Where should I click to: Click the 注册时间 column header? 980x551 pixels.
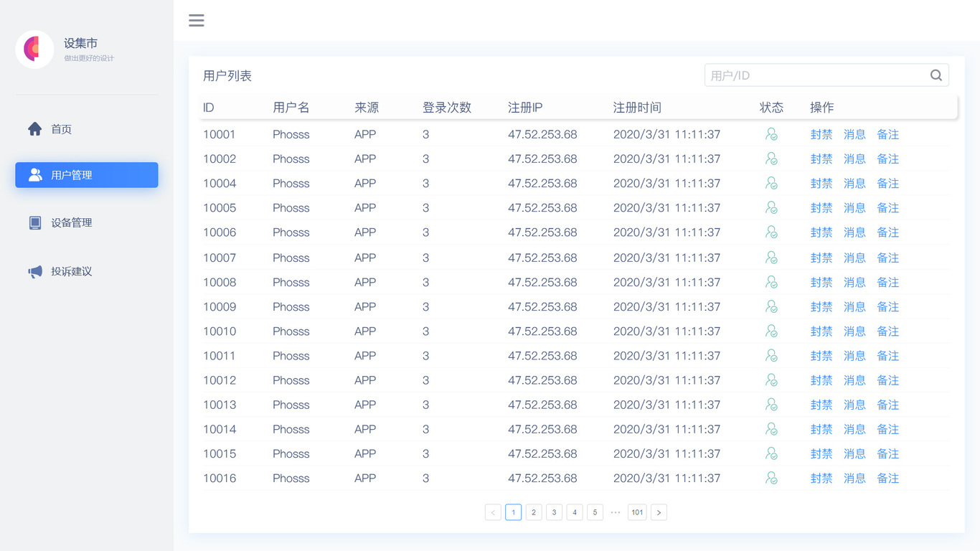(637, 108)
